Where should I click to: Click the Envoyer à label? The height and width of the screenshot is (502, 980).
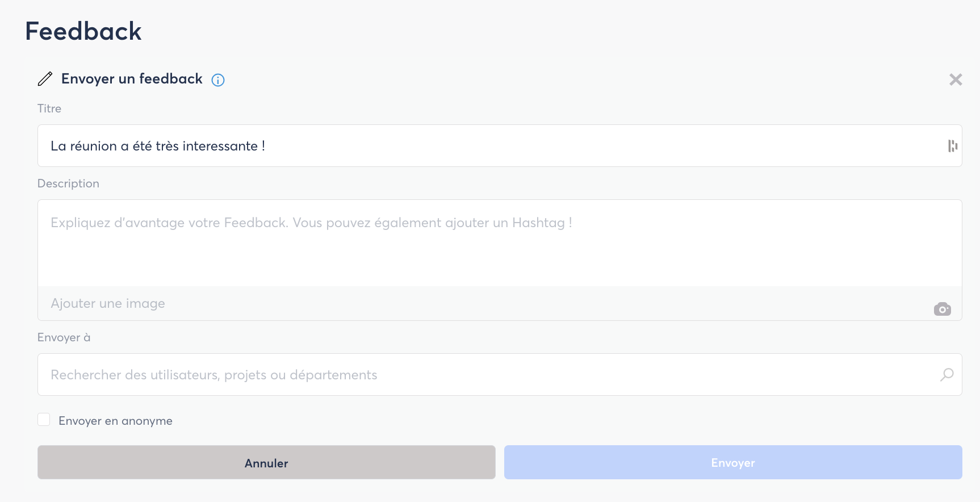point(64,337)
